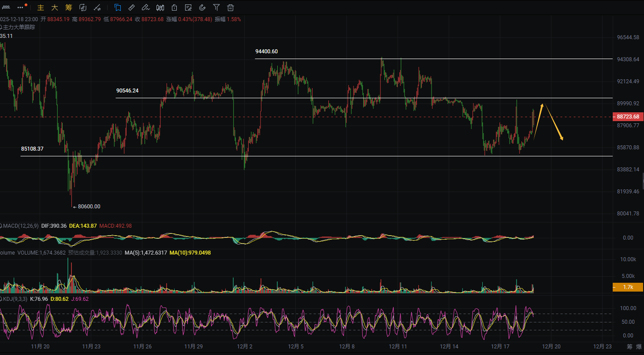Toggle the 主 indicator button
644x355 pixels.
pyautogui.click(x=41, y=7)
